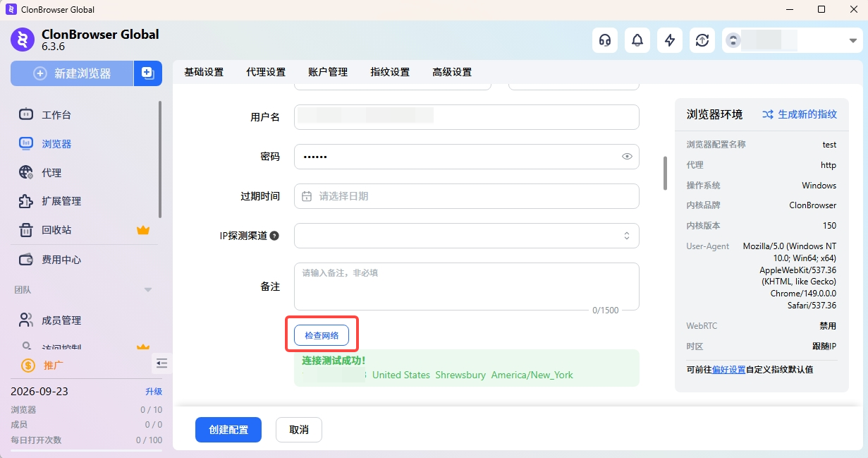Open the notifications bell

click(637, 40)
